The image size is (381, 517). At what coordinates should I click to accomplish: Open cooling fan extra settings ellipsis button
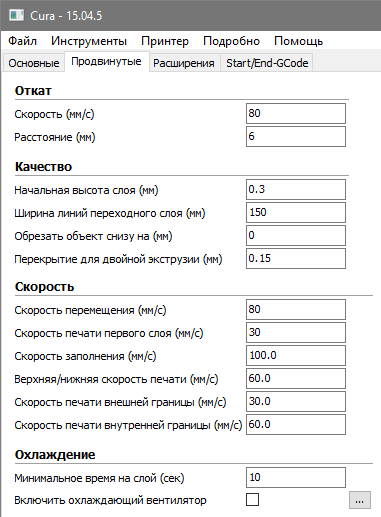pyautogui.click(x=360, y=500)
